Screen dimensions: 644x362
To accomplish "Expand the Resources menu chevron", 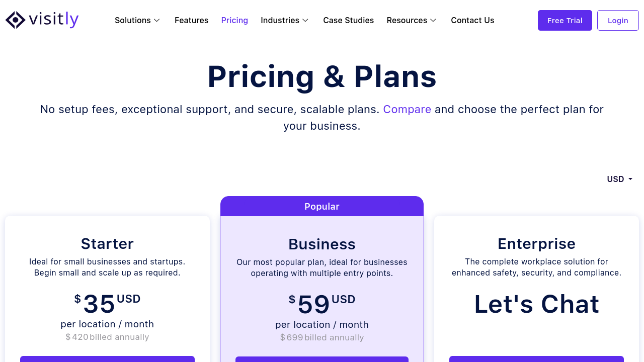I will click(433, 21).
